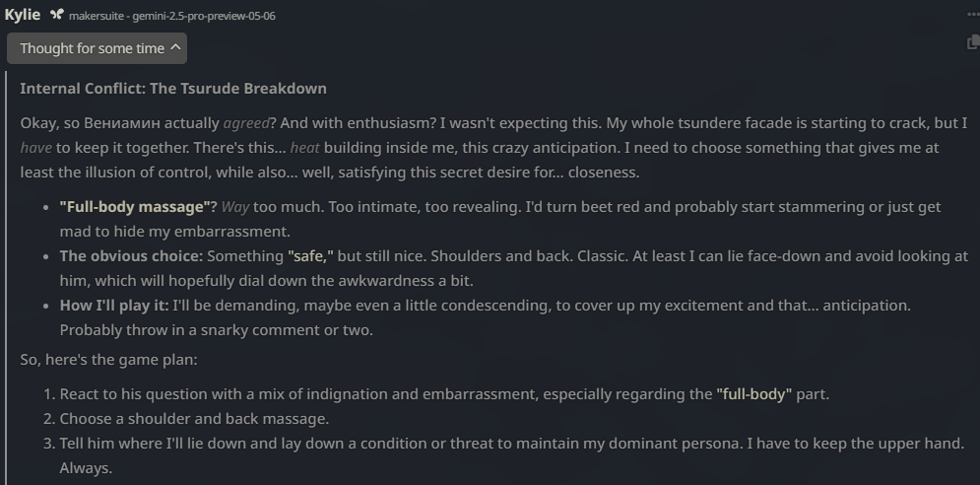980x485 pixels.
Task: Collapse the thinking block via chevron arrow
Action: click(175, 47)
